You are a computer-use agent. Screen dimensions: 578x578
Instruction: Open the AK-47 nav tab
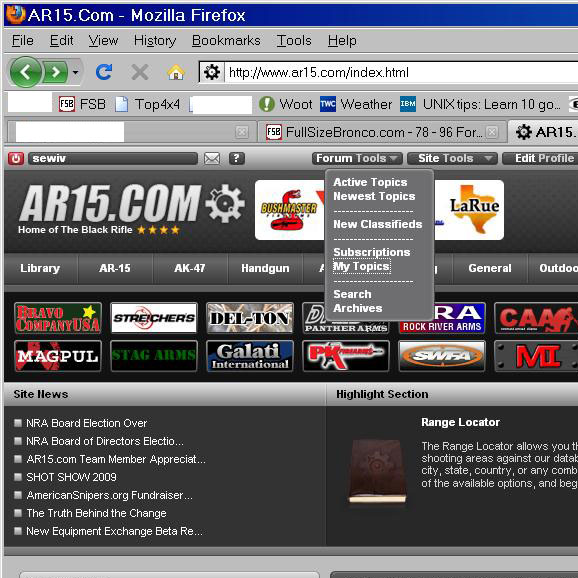[190, 268]
